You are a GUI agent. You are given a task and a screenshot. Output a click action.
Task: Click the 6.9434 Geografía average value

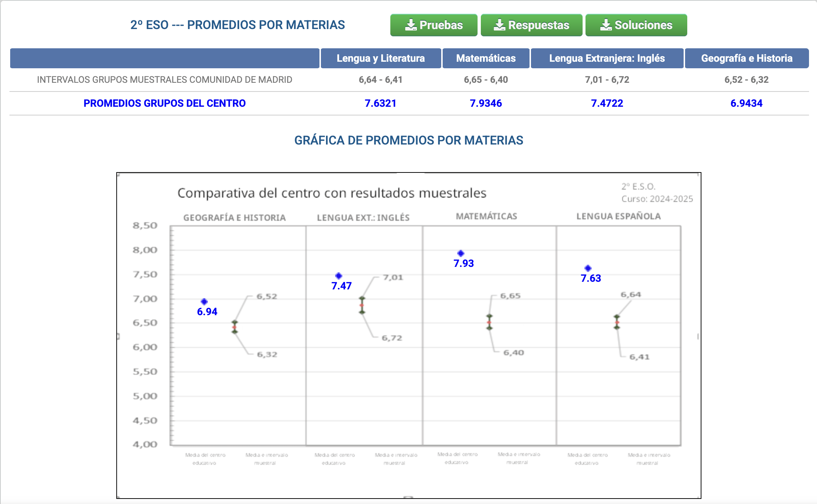(746, 103)
